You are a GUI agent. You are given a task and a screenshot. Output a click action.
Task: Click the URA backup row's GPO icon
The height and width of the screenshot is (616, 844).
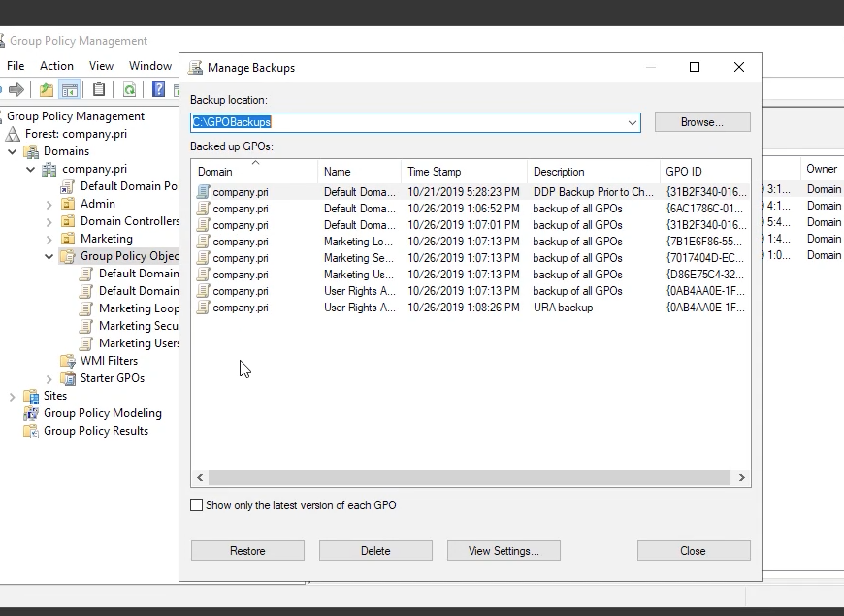(203, 308)
